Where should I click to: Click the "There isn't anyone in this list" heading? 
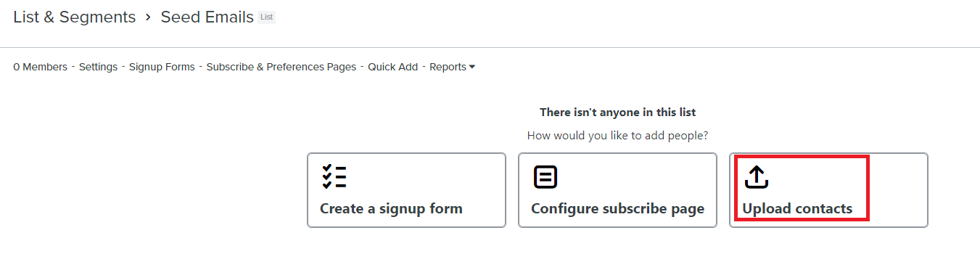pos(617,112)
